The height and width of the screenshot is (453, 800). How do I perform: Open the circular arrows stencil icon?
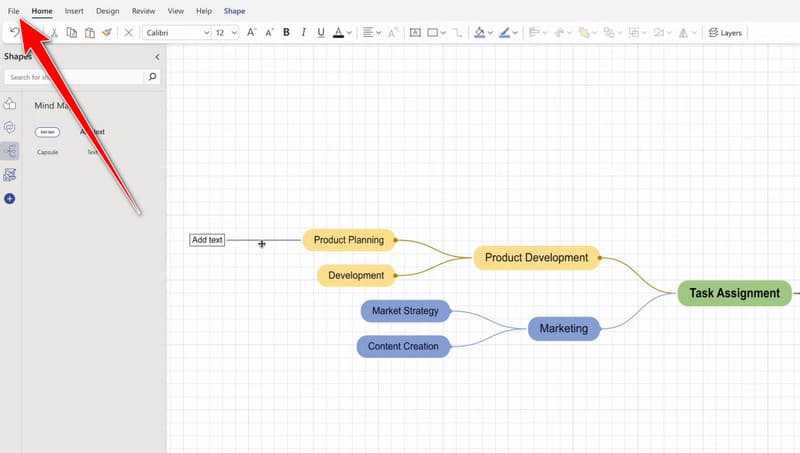10,127
